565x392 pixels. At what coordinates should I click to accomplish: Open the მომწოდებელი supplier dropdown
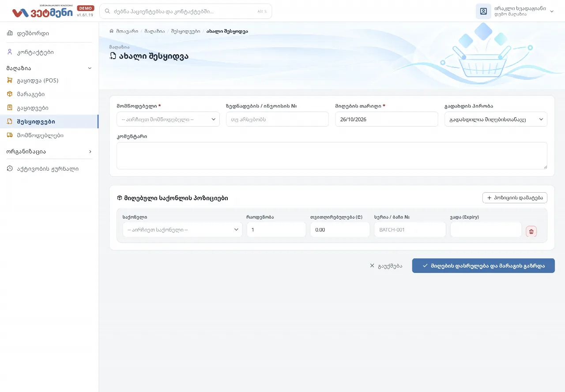pyautogui.click(x=168, y=119)
